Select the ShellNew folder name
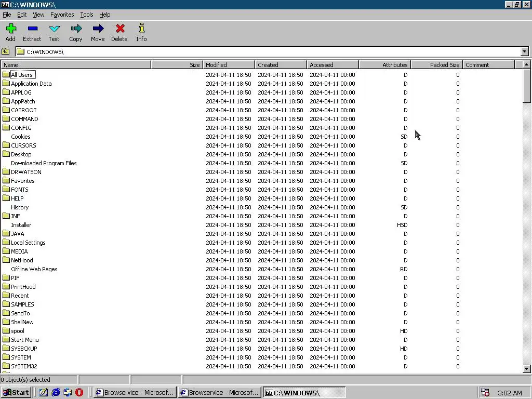Viewport: 532px width, 399px height. (x=22, y=322)
